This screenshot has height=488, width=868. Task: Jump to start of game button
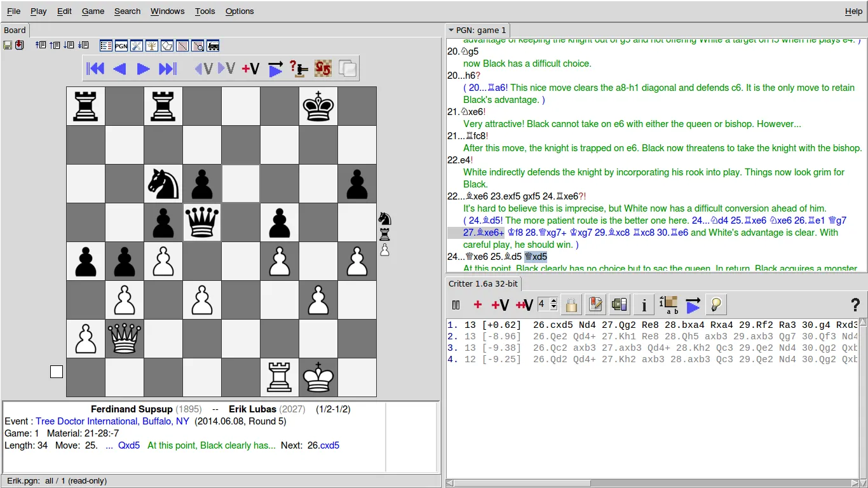coord(95,69)
